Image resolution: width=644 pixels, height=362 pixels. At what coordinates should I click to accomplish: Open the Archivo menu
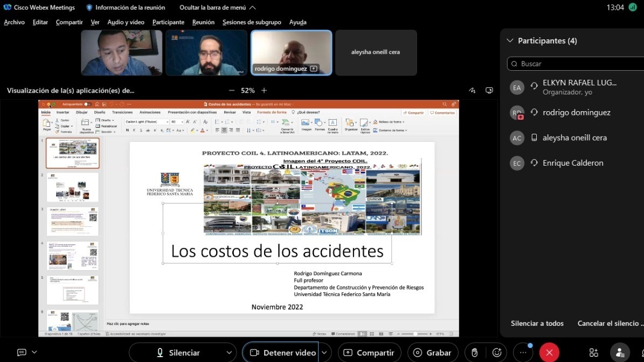tap(15, 22)
